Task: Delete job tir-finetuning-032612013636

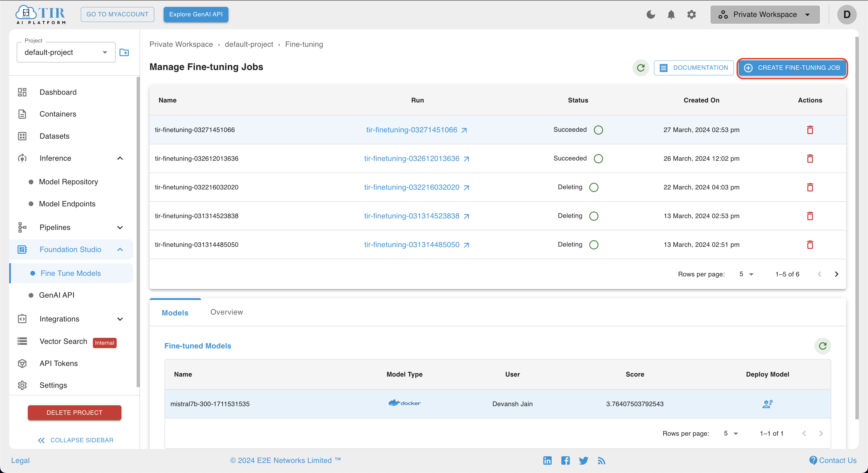Action: click(x=810, y=158)
